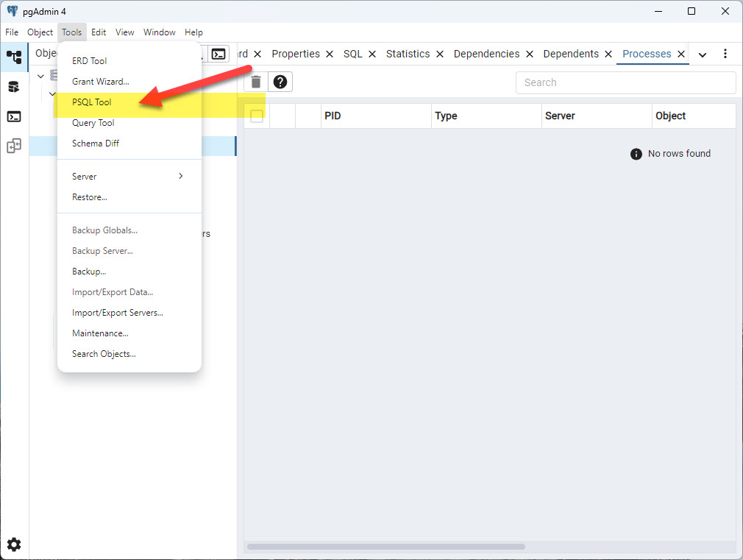Open the Object menu
The height and width of the screenshot is (560, 743).
tap(40, 32)
